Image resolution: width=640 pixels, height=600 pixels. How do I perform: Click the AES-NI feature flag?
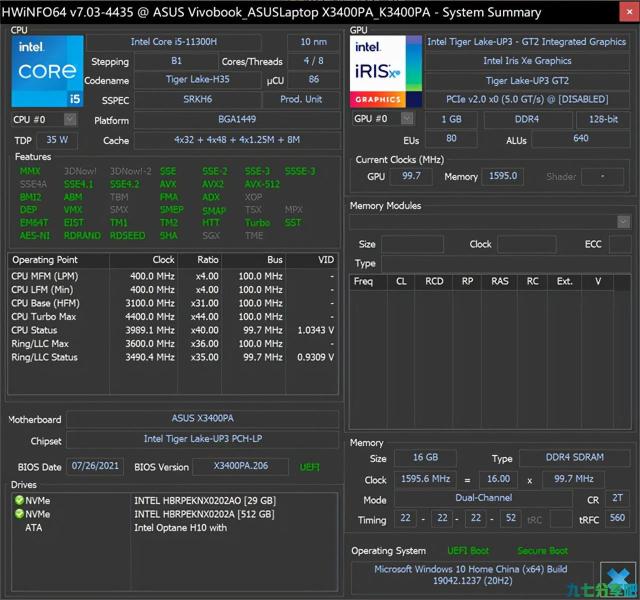(35, 236)
